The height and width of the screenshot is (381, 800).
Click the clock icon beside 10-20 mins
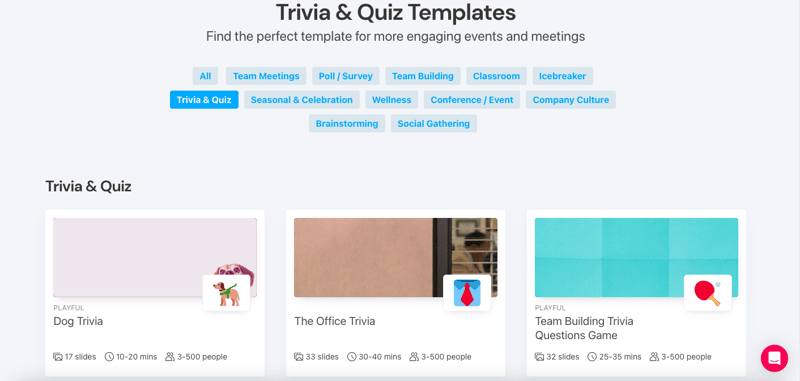(x=109, y=357)
